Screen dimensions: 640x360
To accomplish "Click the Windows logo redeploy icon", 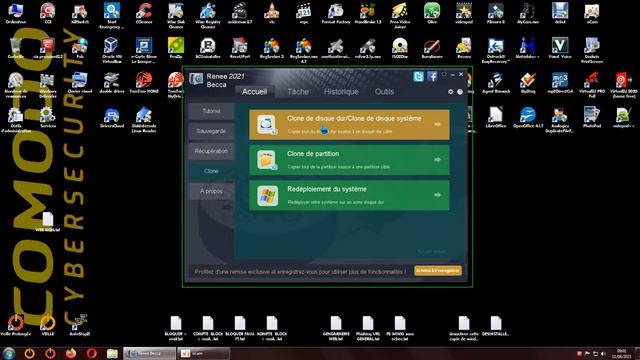I will click(267, 196).
